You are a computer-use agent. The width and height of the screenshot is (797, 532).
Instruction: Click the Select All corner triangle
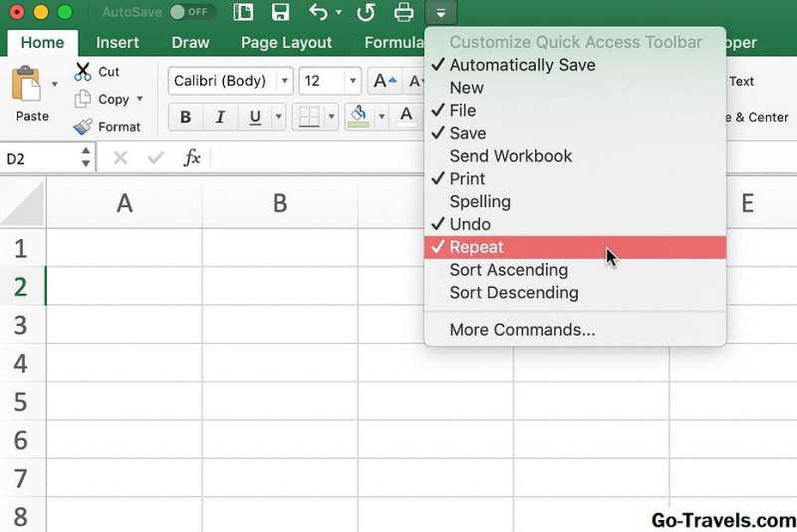pos(23,203)
